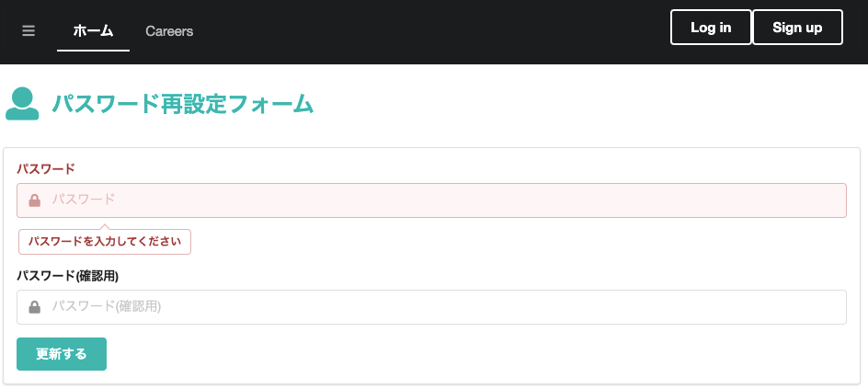Viewport: 868px width, 389px height.
Task: Open the hamburger menu icon
Action: click(29, 31)
